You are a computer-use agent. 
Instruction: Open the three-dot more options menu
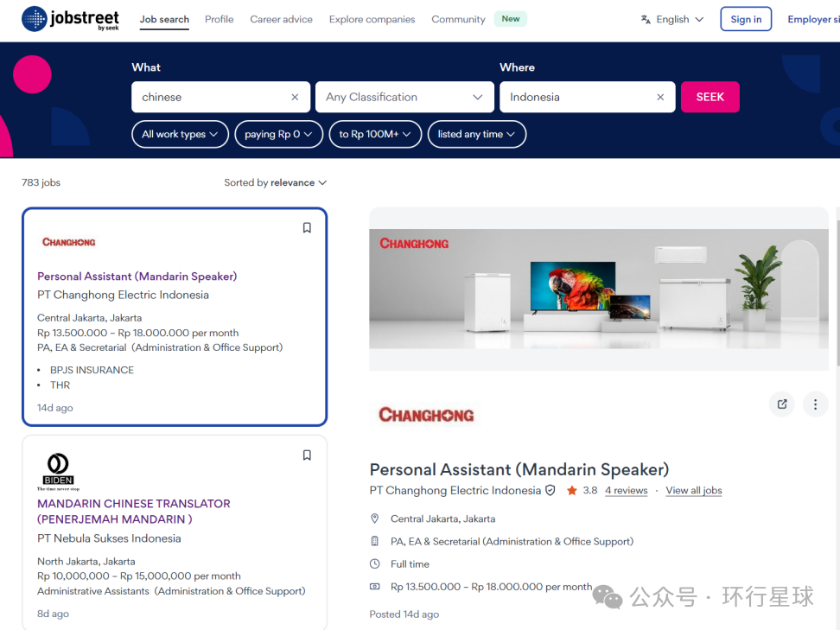(x=815, y=404)
